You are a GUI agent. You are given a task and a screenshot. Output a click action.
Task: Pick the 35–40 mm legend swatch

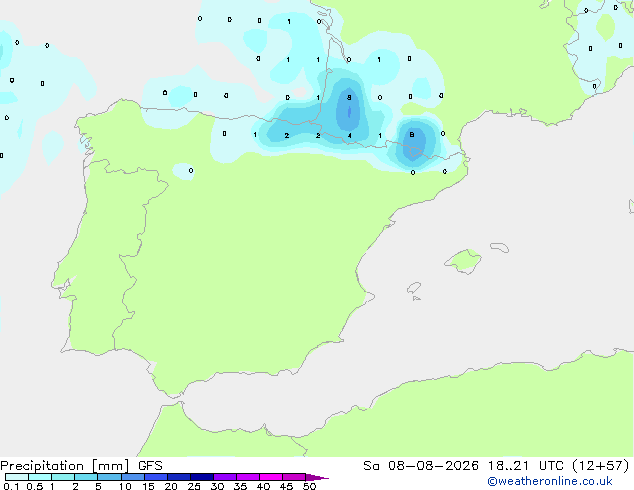(x=248, y=477)
